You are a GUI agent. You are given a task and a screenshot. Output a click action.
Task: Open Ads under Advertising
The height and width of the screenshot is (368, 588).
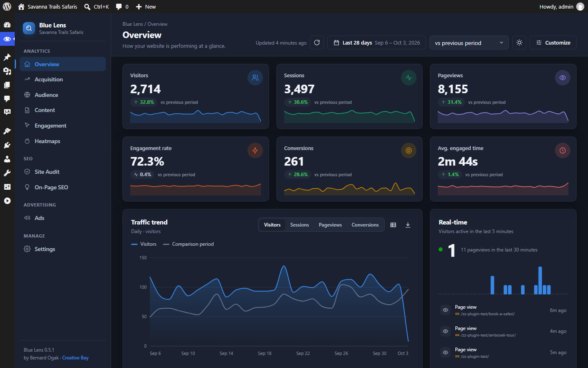62,218
